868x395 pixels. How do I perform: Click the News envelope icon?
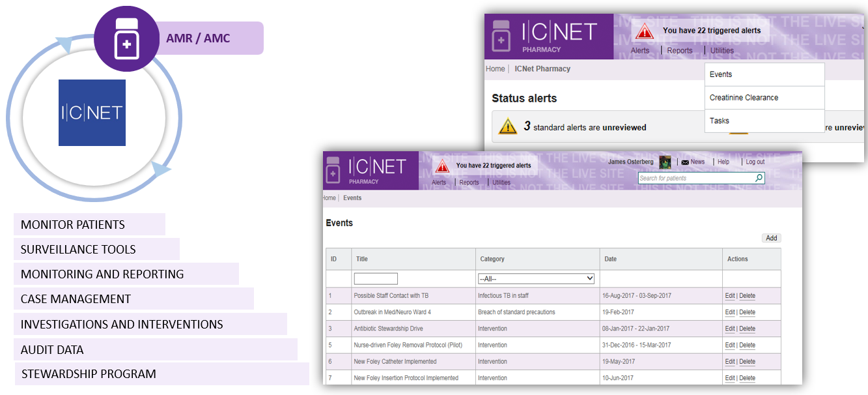(x=685, y=162)
